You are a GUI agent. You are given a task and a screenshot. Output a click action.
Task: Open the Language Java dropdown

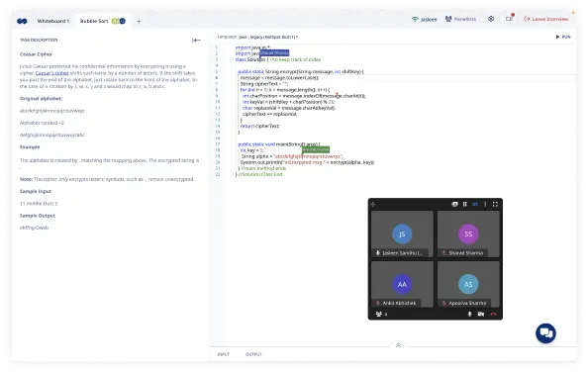(257, 37)
